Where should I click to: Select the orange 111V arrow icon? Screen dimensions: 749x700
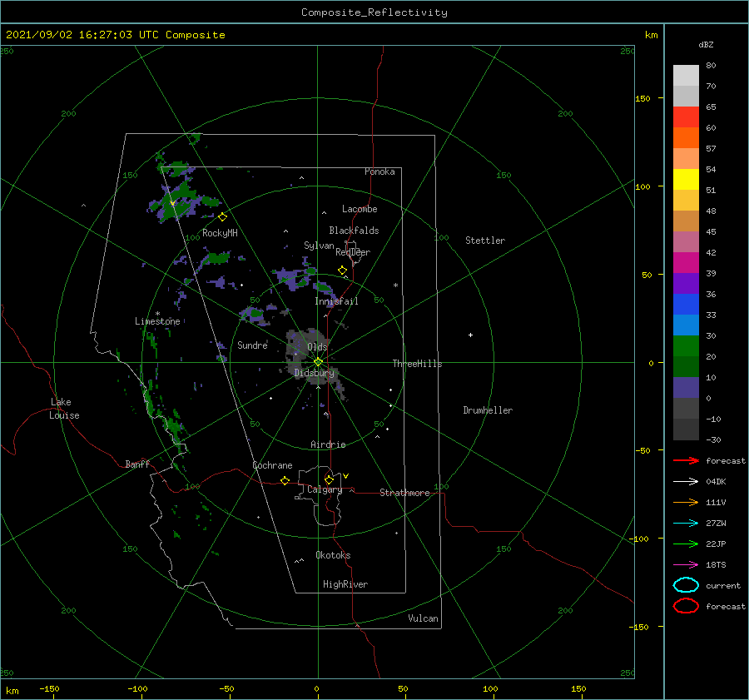pos(686,502)
